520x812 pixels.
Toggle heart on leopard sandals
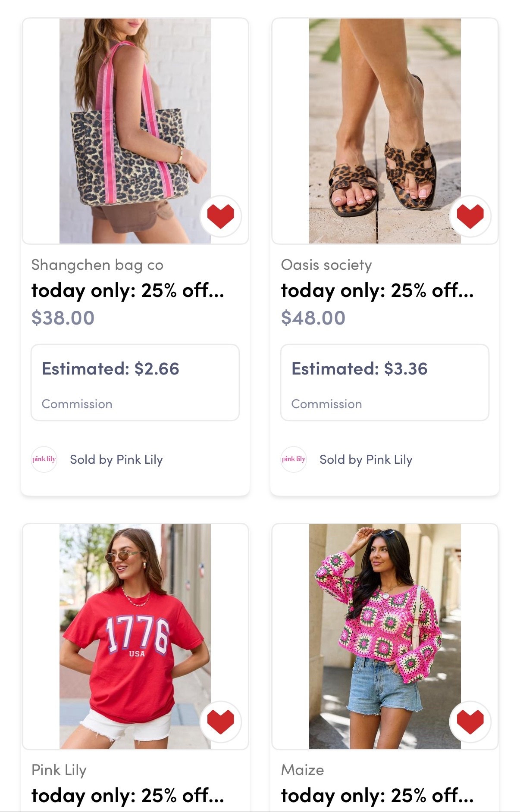coord(470,216)
